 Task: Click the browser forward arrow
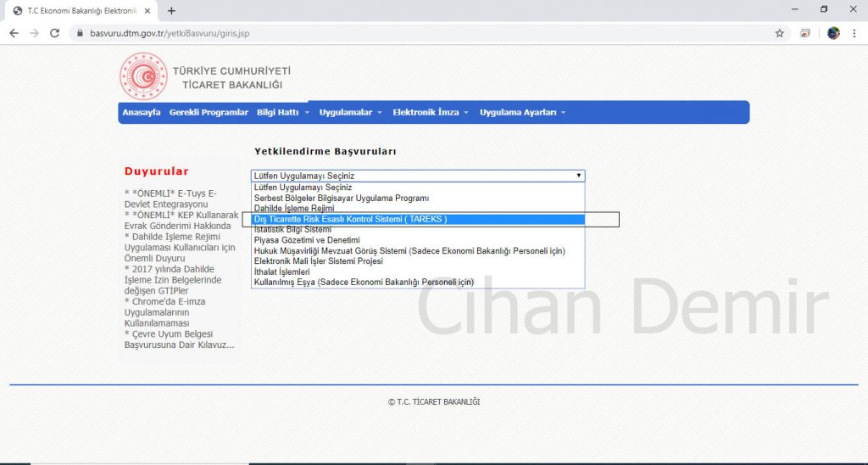point(34,33)
